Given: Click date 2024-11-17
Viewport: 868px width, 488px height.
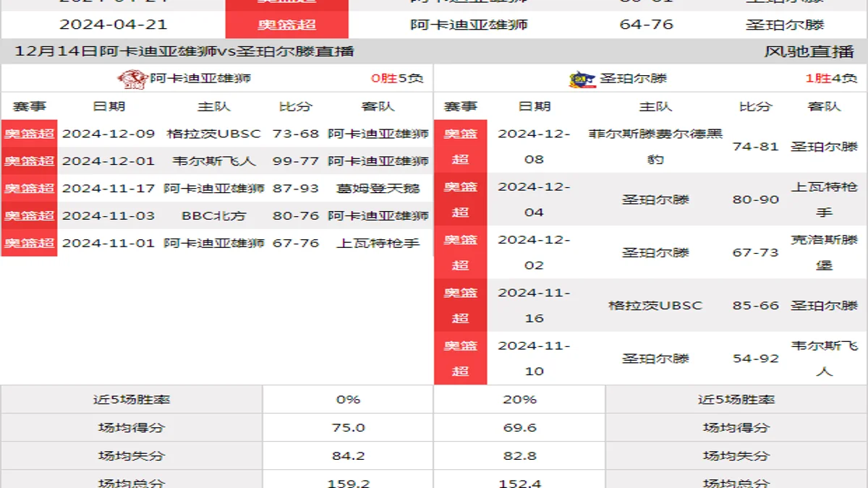Looking at the screenshot, I should [x=109, y=188].
